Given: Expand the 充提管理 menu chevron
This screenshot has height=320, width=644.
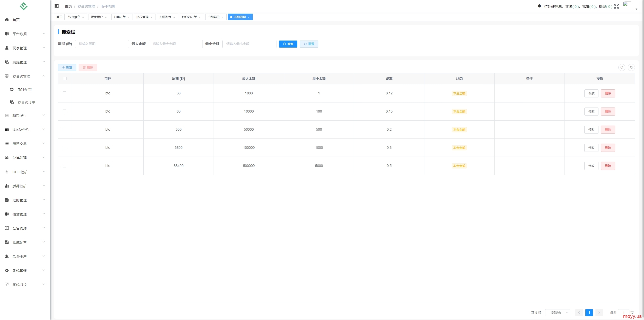Looking at the screenshot, I should tap(44, 62).
